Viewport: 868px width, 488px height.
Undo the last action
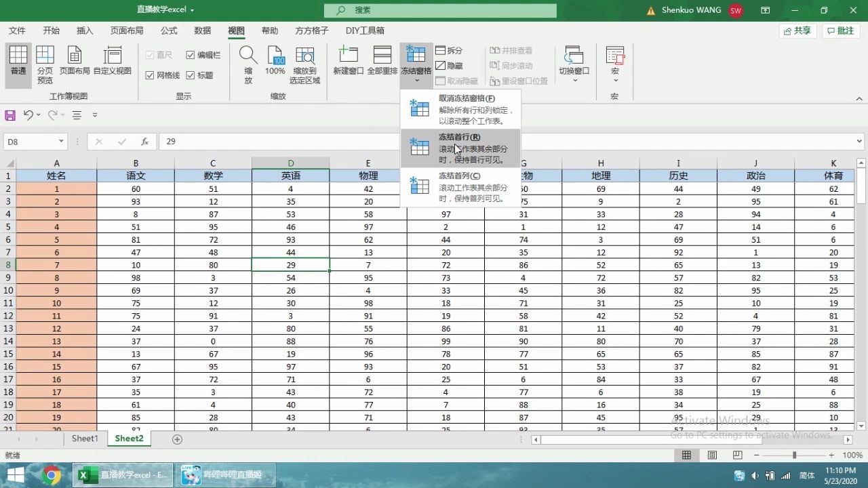tap(28, 115)
